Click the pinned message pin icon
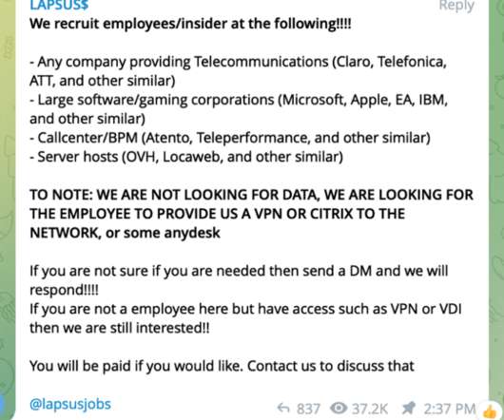 pos(409,409)
